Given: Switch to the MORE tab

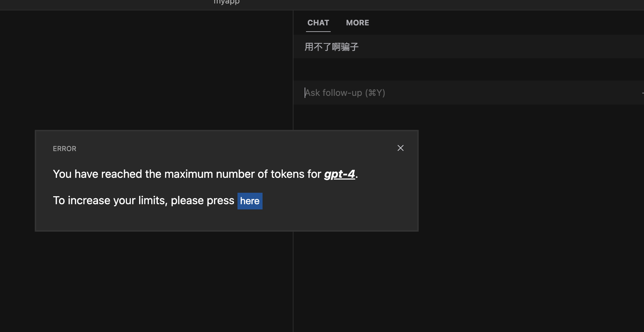Looking at the screenshot, I should [357, 23].
